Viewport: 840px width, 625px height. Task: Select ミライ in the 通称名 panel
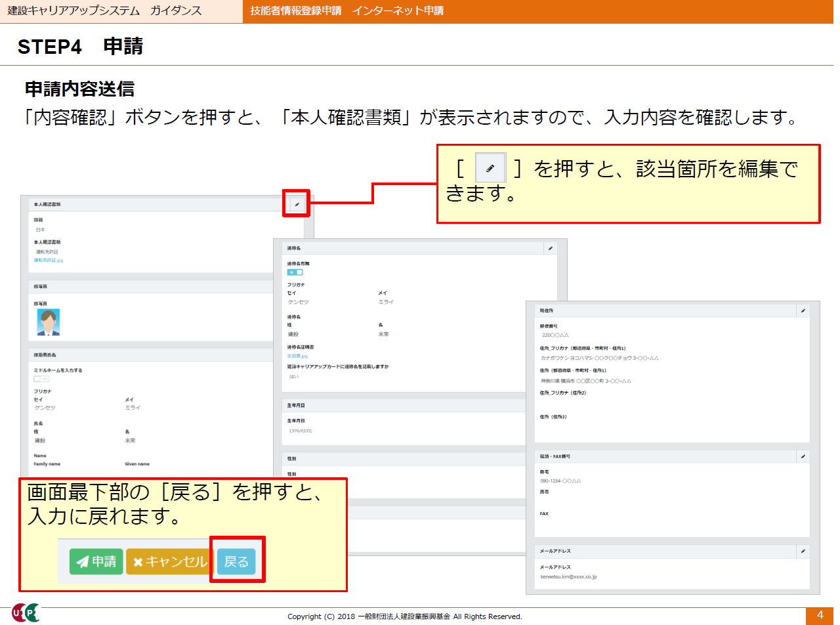click(386, 302)
